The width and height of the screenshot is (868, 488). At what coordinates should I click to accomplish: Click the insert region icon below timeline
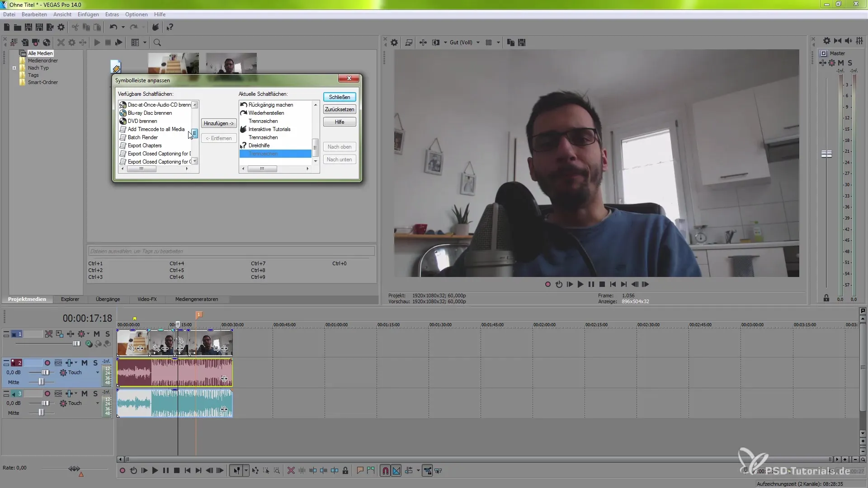click(371, 471)
